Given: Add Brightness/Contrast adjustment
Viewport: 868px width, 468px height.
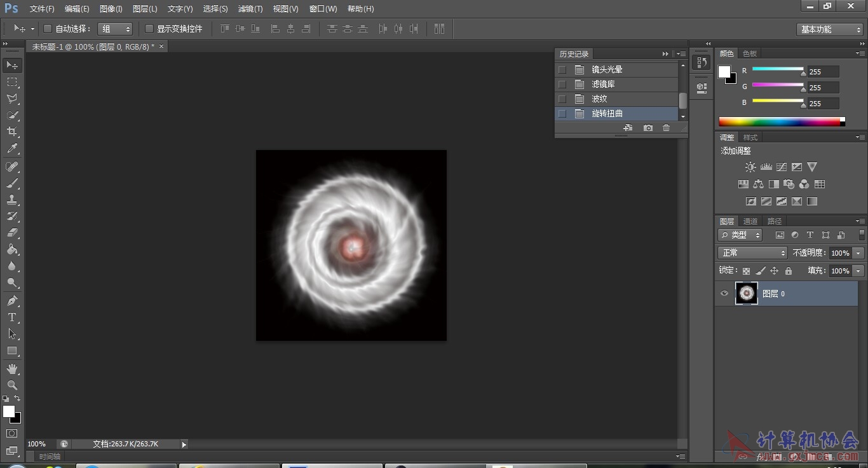Looking at the screenshot, I should (750, 167).
